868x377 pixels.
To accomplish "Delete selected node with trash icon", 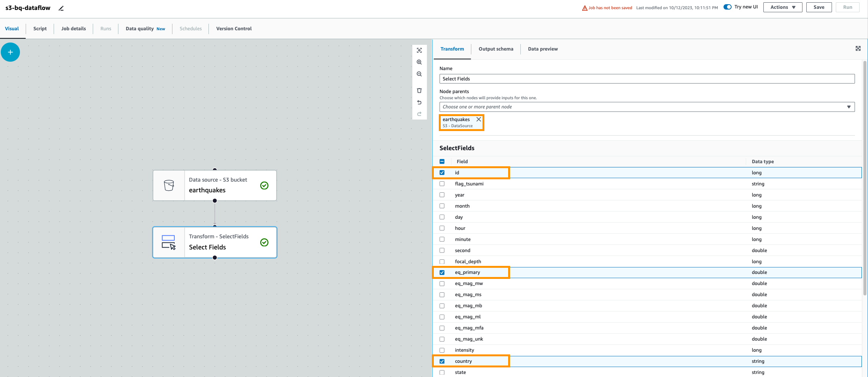I will [419, 90].
